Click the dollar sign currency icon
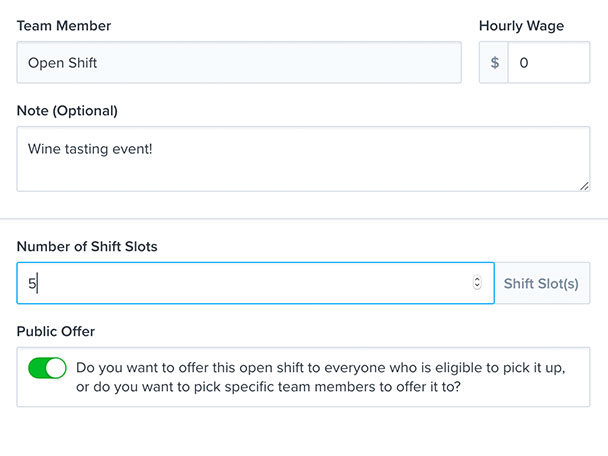This screenshot has height=456, width=608. click(494, 62)
